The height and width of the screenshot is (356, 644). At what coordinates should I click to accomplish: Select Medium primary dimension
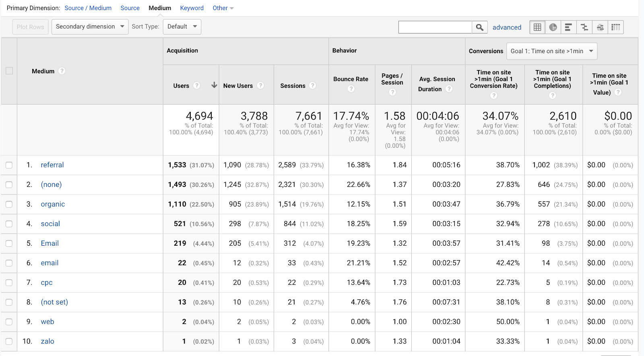pyautogui.click(x=160, y=8)
